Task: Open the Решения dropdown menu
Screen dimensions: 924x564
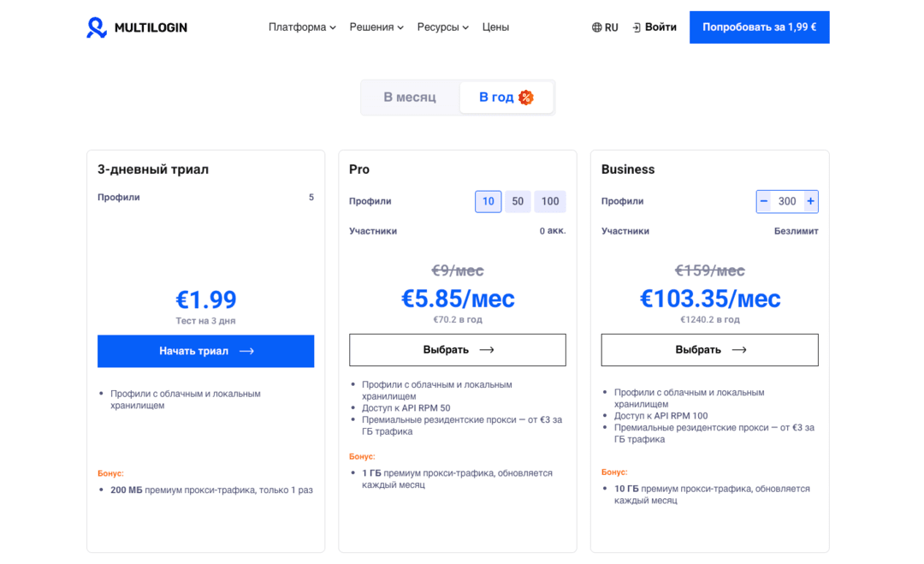Action: [376, 27]
